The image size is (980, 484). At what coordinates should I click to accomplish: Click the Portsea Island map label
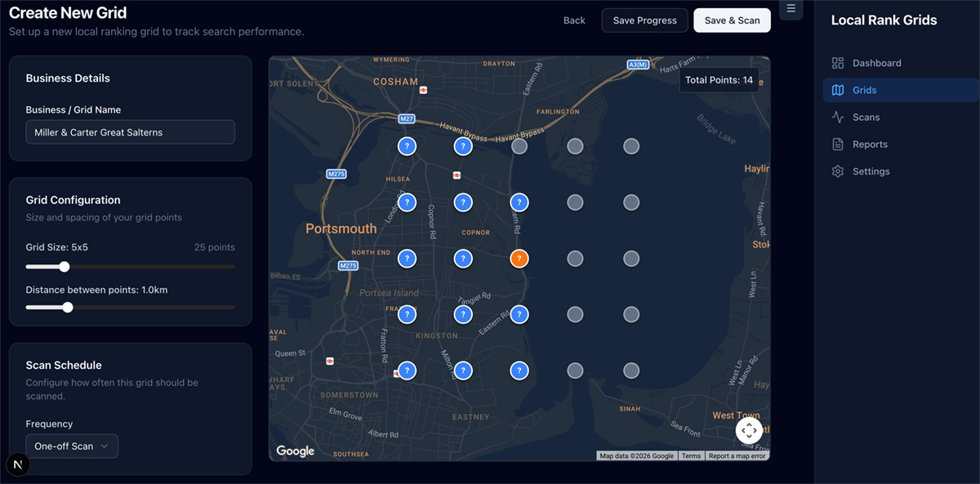389,292
